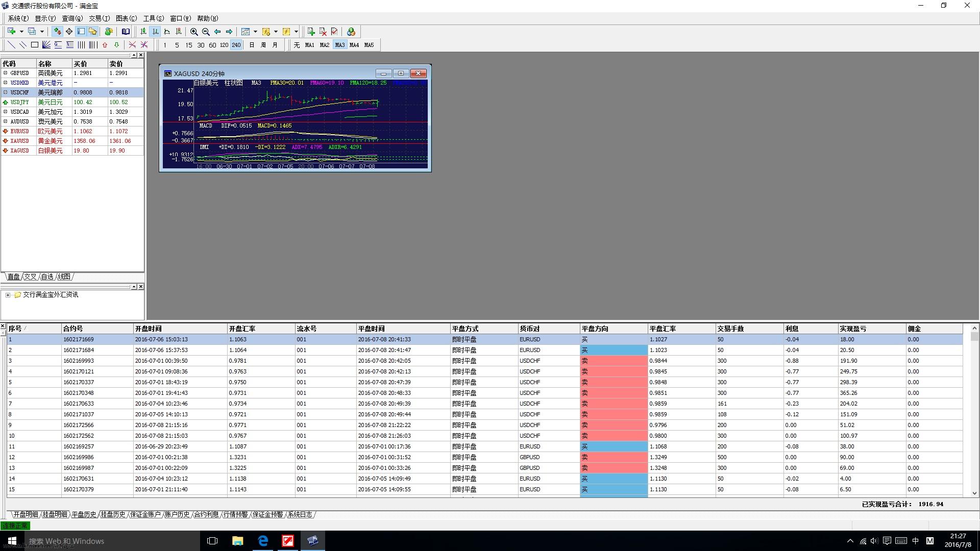Move the chart left with the arrow icon

pyautogui.click(x=217, y=32)
